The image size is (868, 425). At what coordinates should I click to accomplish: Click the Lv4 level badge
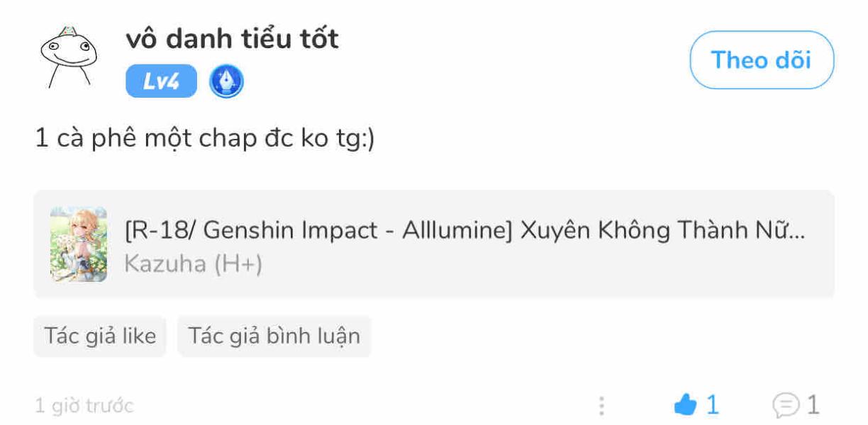tap(161, 81)
